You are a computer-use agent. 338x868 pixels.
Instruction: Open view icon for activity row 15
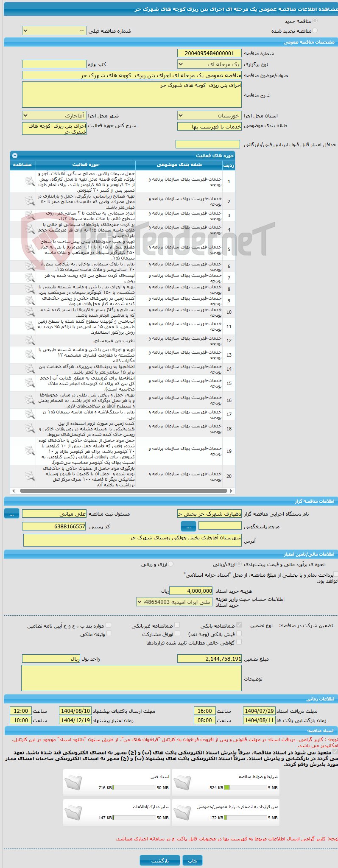click(x=29, y=383)
